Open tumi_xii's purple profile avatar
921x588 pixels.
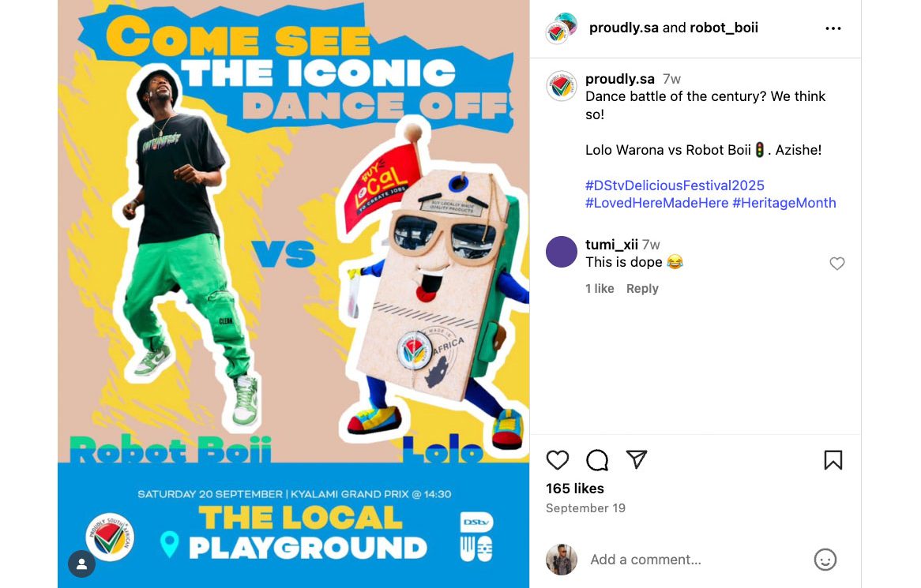tap(562, 252)
